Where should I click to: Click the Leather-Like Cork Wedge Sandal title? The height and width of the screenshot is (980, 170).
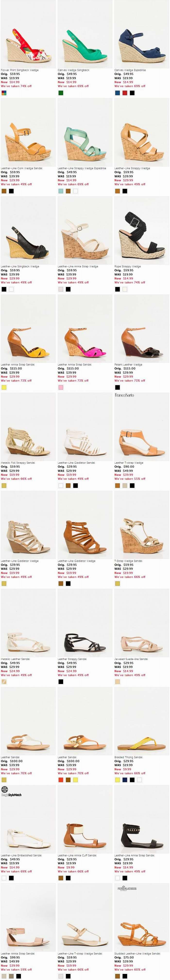pyautogui.click(x=22, y=168)
